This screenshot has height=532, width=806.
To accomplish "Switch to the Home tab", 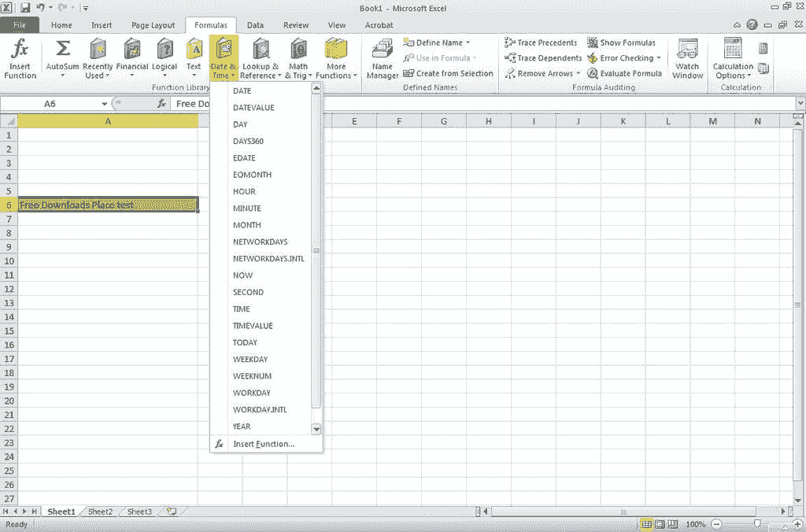I will pos(61,25).
